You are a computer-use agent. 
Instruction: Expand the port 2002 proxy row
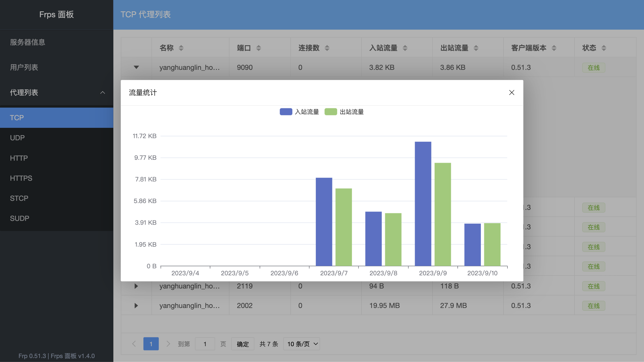136,306
